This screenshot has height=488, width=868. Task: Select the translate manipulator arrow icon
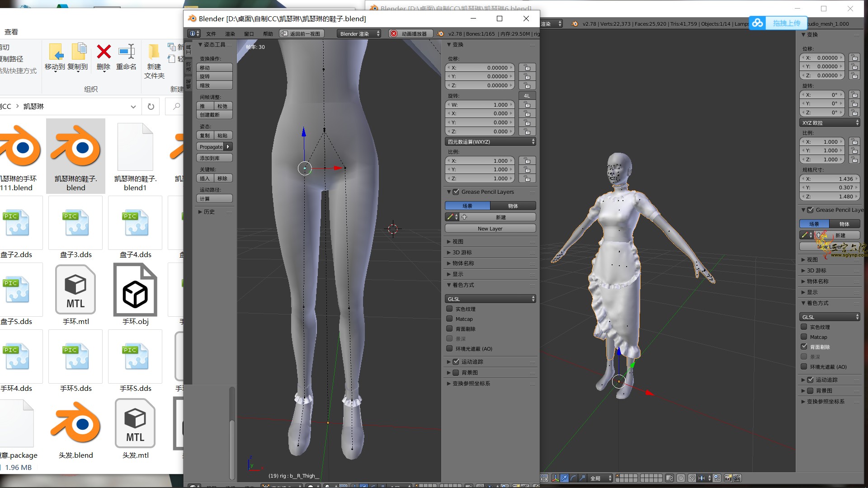tap(564, 478)
